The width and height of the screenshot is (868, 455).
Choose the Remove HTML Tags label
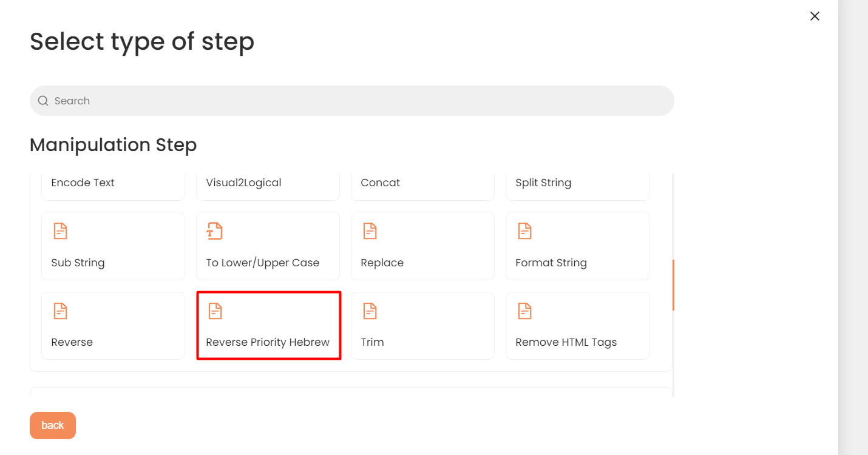(x=566, y=342)
